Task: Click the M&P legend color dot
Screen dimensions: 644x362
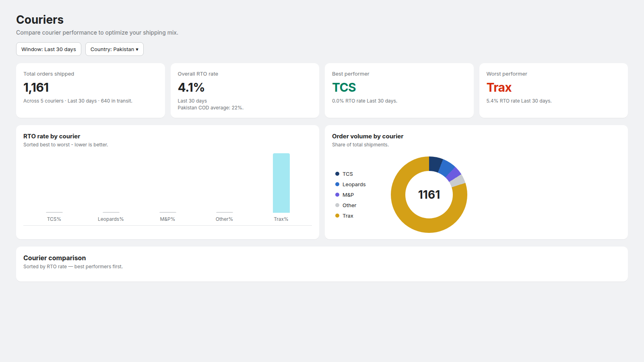Action: pos(337,195)
